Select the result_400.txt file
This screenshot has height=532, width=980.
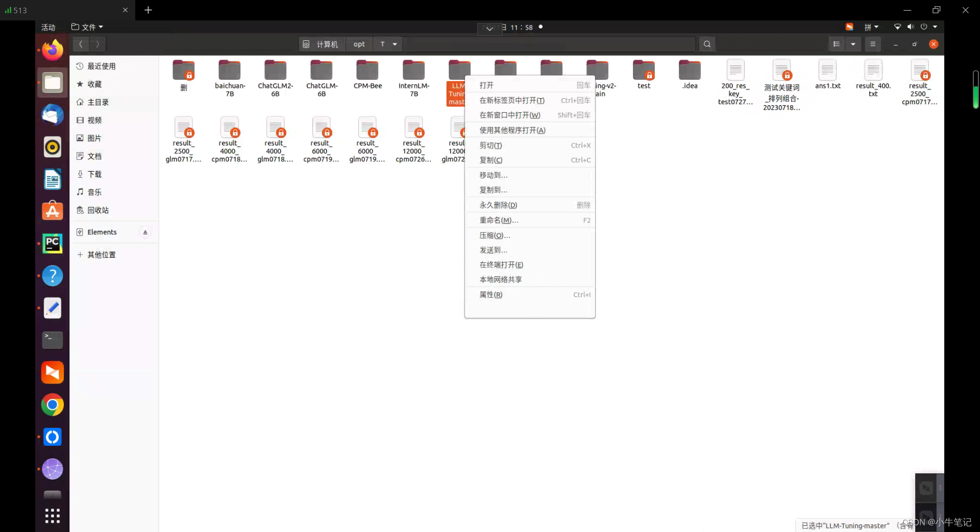point(873,78)
